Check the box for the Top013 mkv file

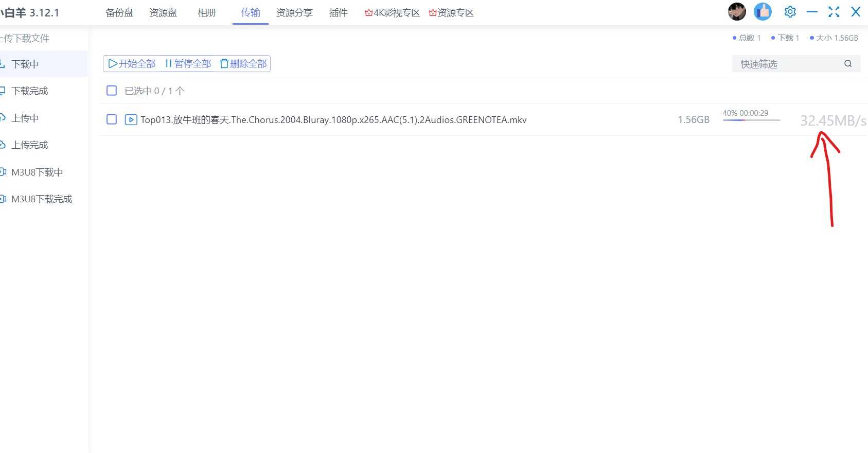112,119
